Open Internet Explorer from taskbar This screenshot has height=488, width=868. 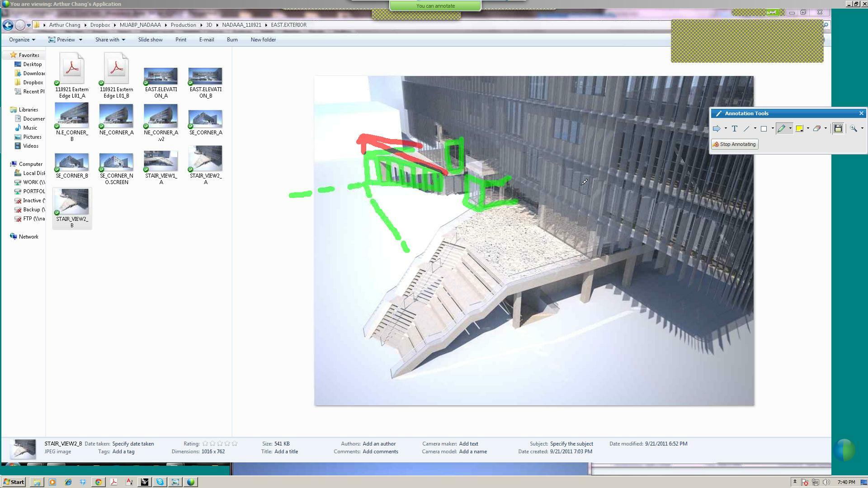click(x=68, y=482)
